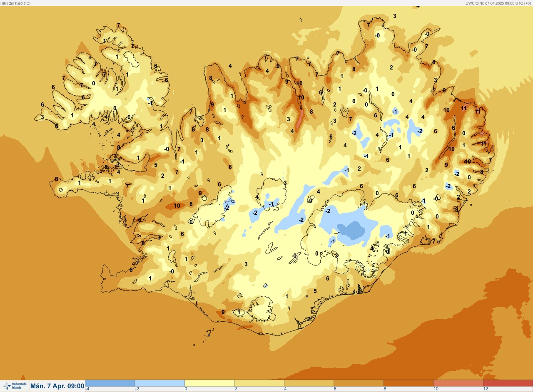Select the 4 to 6 legend color swatch
Screen dimensions: 533x392
click(x=309, y=383)
